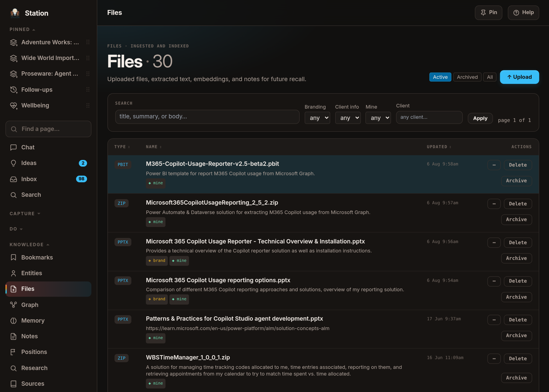
Task: Pin the Files page
Action: tap(488, 13)
